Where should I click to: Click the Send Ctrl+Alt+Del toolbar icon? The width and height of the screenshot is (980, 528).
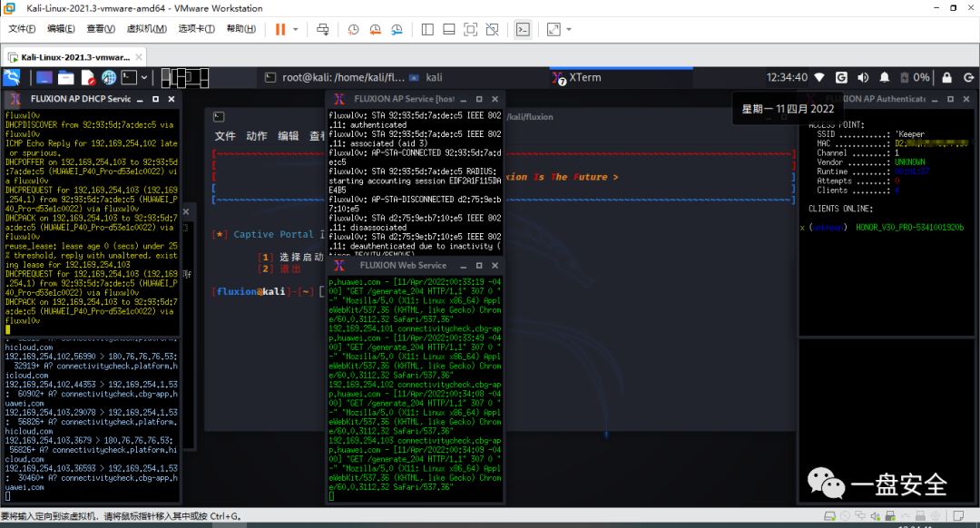(322, 29)
